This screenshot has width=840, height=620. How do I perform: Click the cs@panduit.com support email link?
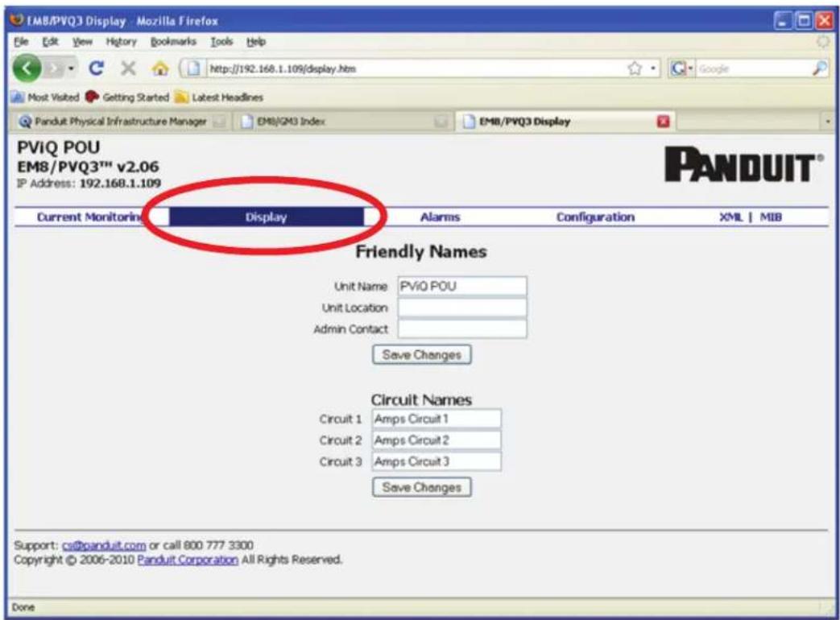[x=104, y=545]
